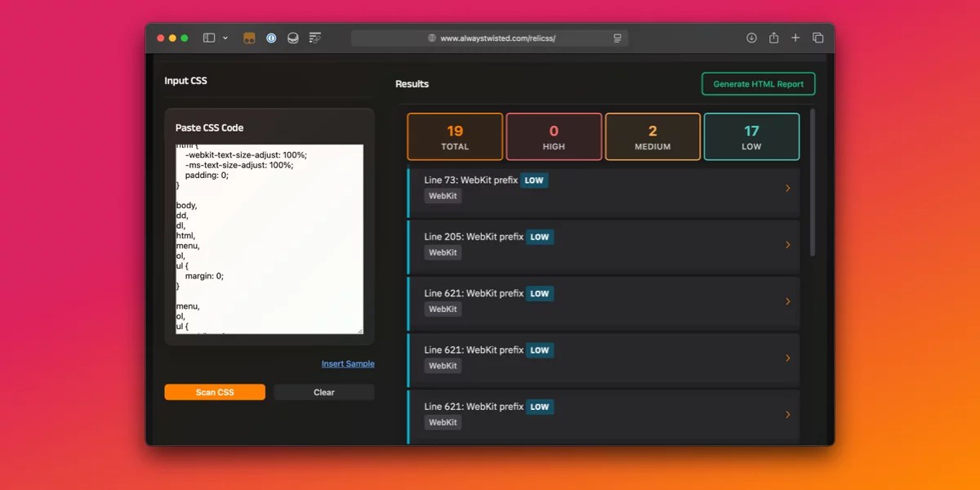Open the Downloads icon in the browser toolbar
Viewport: 980px width, 490px height.
[x=751, y=38]
